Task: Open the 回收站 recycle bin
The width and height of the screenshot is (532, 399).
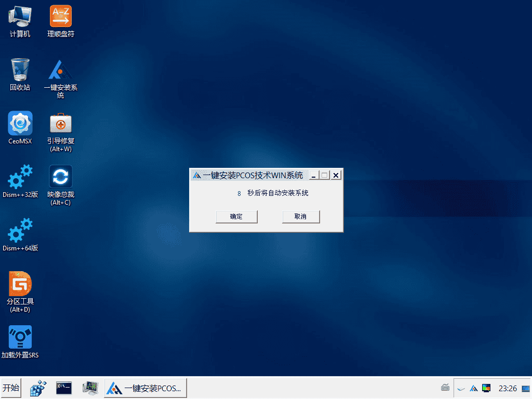Action: 20,75
